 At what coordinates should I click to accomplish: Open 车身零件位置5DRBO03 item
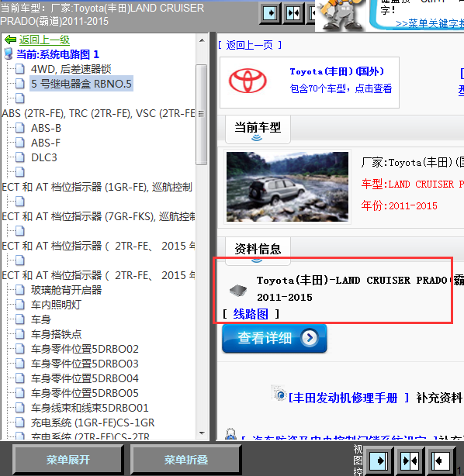click(x=85, y=364)
